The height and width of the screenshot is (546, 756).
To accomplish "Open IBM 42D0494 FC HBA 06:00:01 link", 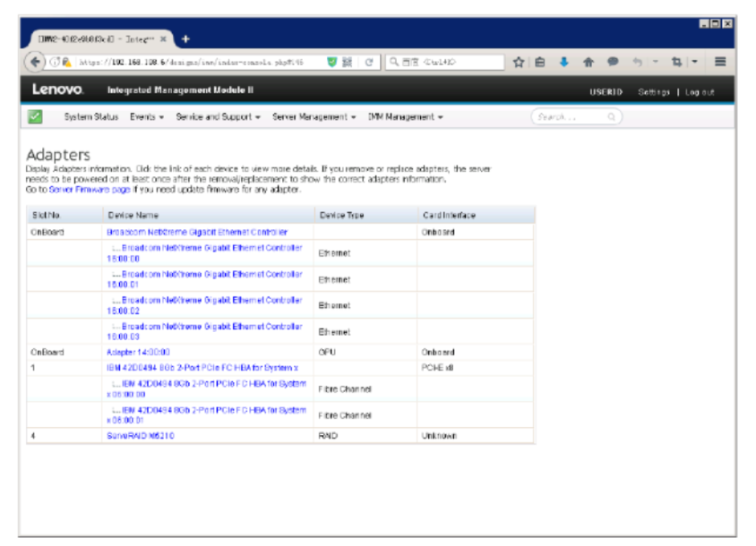I will [206, 415].
